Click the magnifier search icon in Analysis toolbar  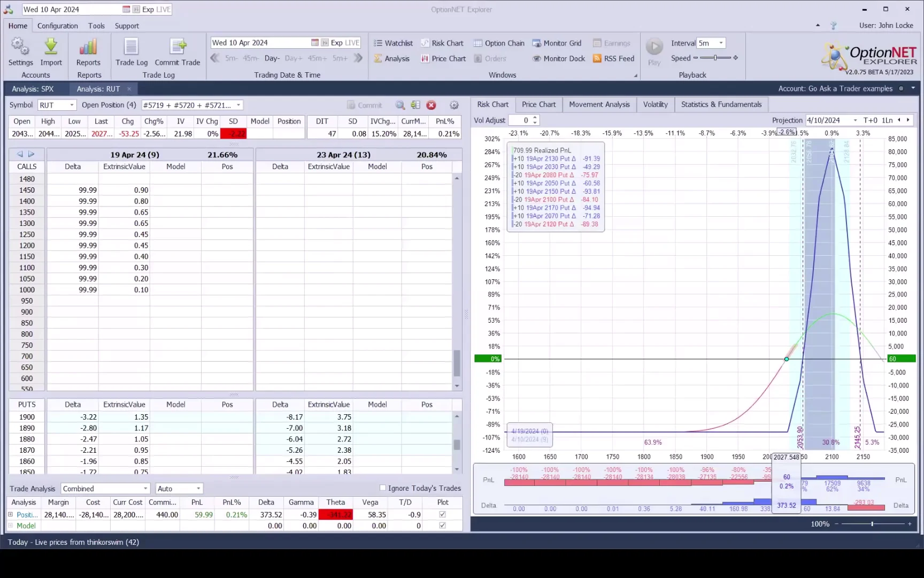(x=400, y=105)
